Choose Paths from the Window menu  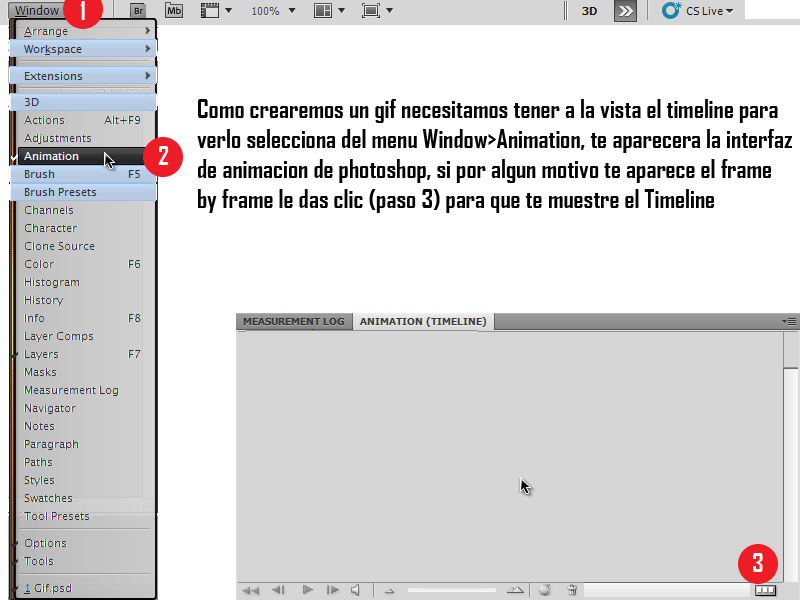pos(83,462)
